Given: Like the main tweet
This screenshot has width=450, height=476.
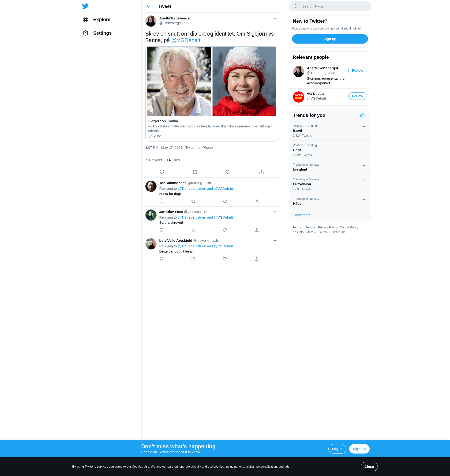Looking at the screenshot, I should [228, 172].
